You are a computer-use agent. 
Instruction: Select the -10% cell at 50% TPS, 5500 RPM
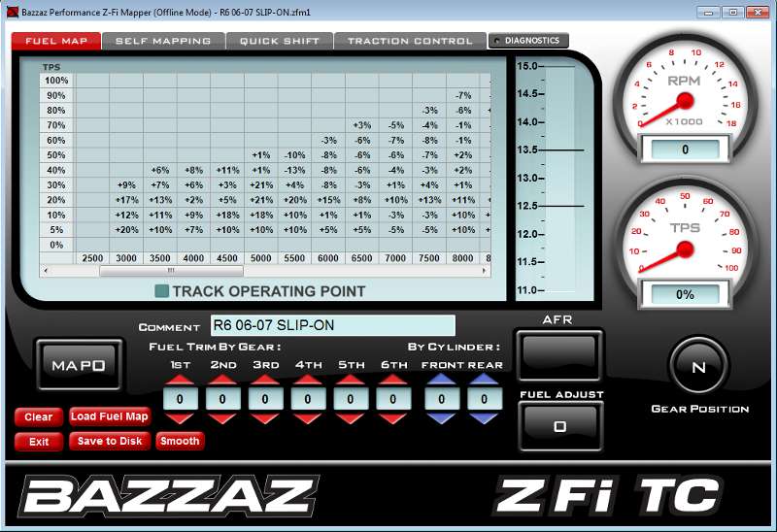pos(294,155)
